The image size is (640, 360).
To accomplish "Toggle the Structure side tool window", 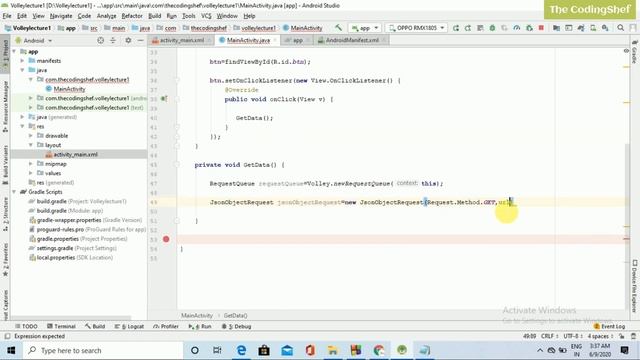I will 5,215.
